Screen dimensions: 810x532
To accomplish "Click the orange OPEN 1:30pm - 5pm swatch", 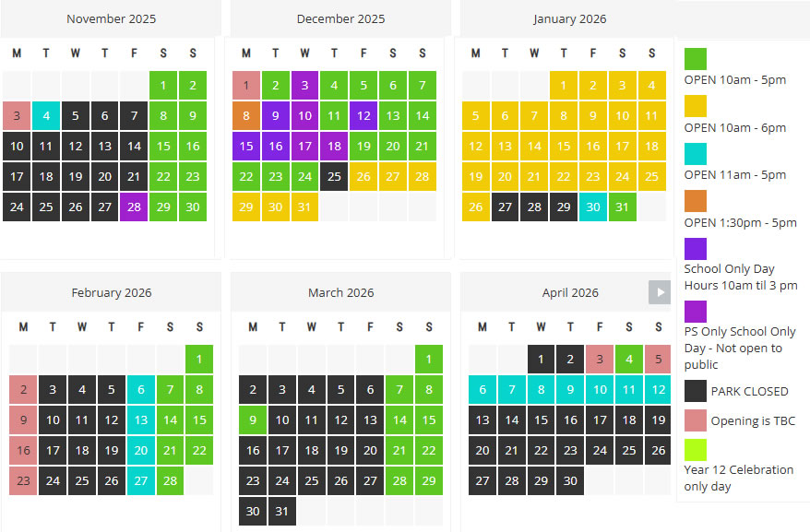I will [696, 202].
